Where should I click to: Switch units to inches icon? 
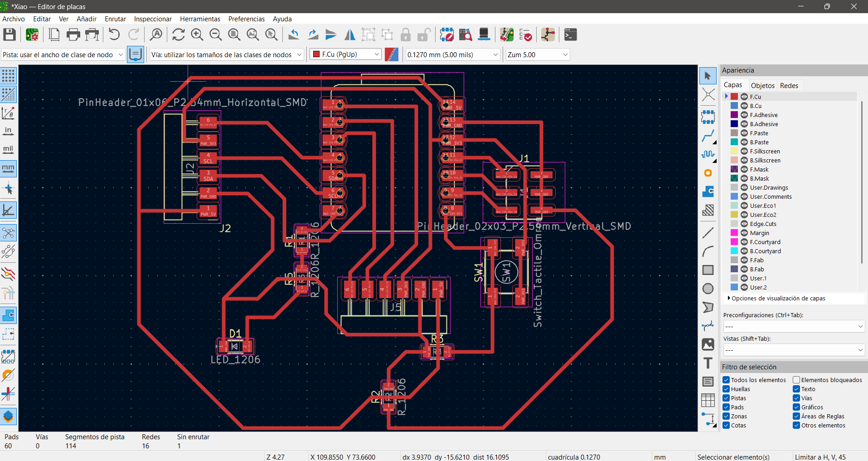(x=8, y=131)
